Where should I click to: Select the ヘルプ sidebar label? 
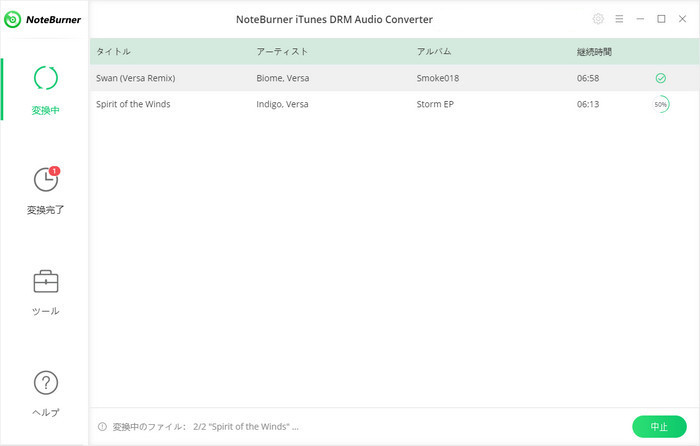46,413
